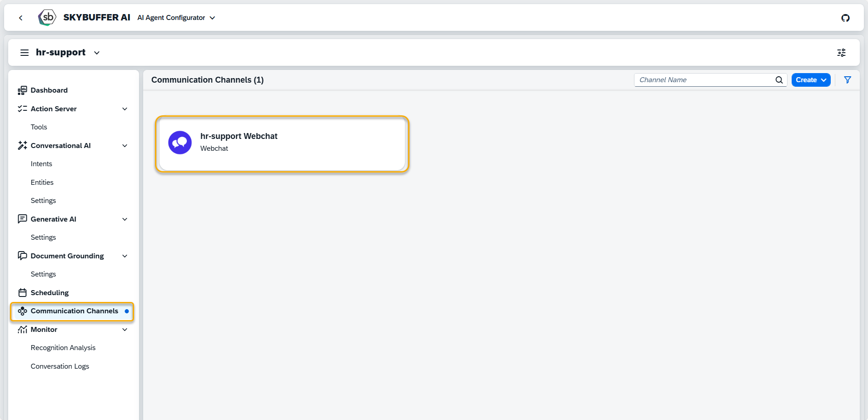
Task: Open Scheduling from the sidebar
Action: 50,293
